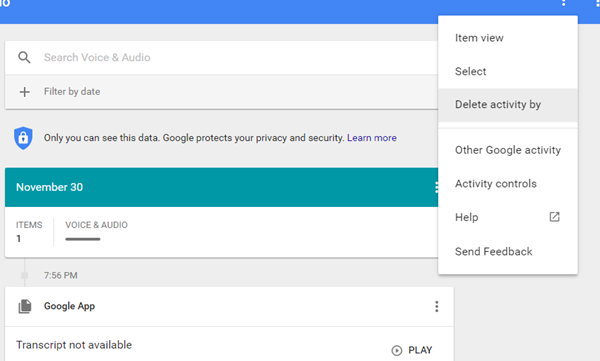Open Help from the menu
600x361 pixels.
tap(508, 217)
